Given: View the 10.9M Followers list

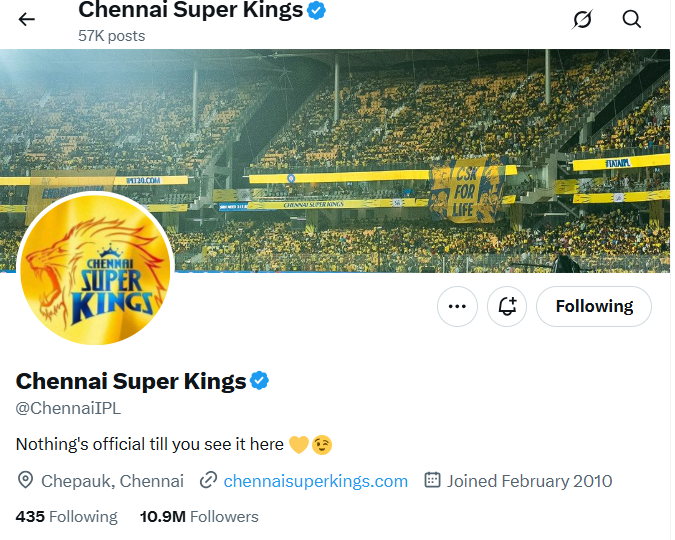Looking at the screenshot, I should [199, 517].
